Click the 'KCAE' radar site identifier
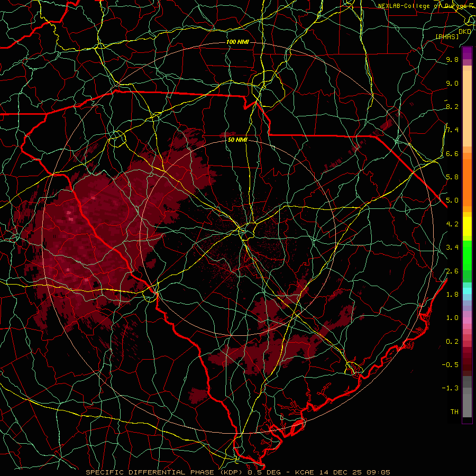476x476 pixels. coord(306,472)
